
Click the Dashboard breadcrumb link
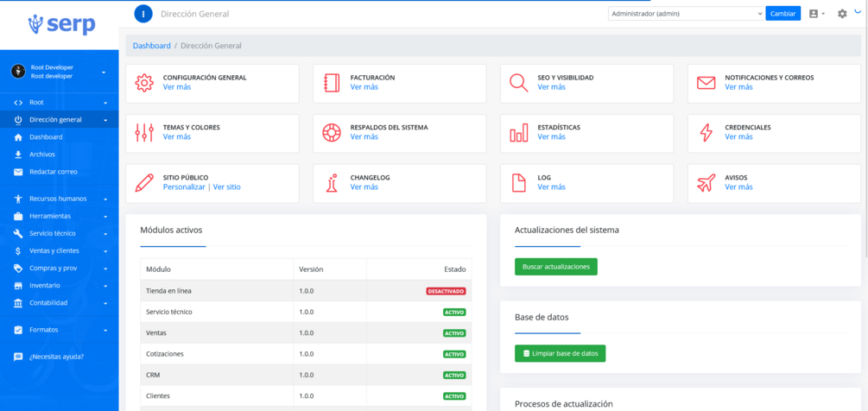click(x=152, y=46)
